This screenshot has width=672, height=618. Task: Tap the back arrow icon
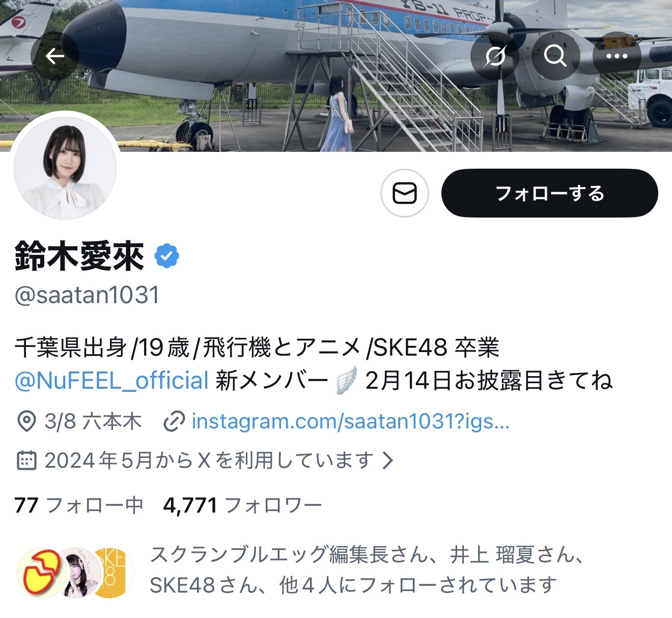pyautogui.click(x=55, y=56)
